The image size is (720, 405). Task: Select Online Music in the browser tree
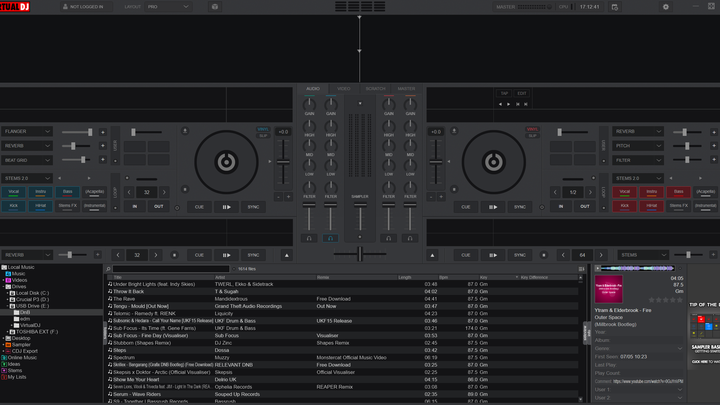22,358
